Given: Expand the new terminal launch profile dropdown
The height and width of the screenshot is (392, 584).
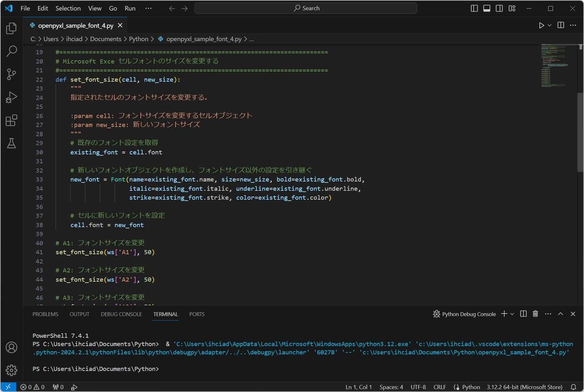Looking at the screenshot, I should tap(512, 314).
